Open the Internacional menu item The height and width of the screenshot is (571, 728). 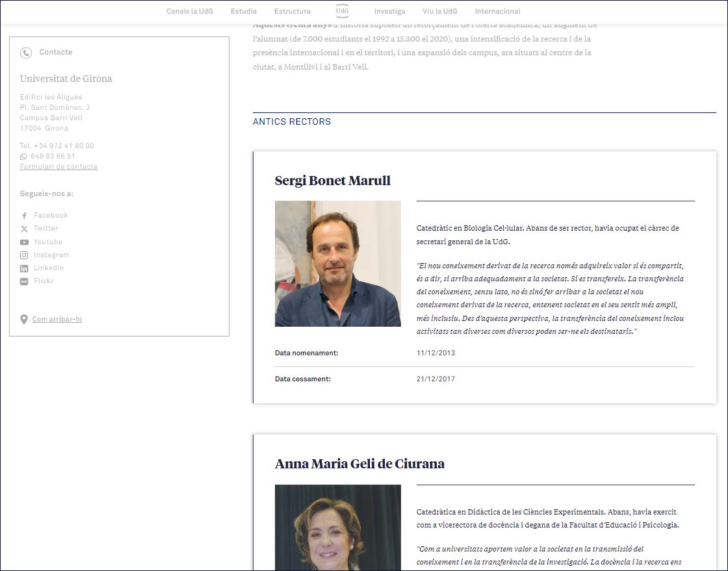(497, 11)
